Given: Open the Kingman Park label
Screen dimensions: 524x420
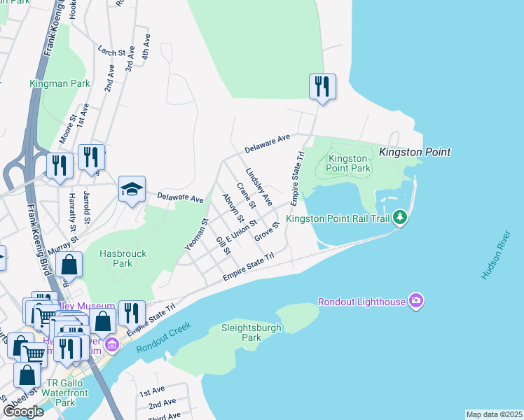Looking at the screenshot, I should pos(60,83).
